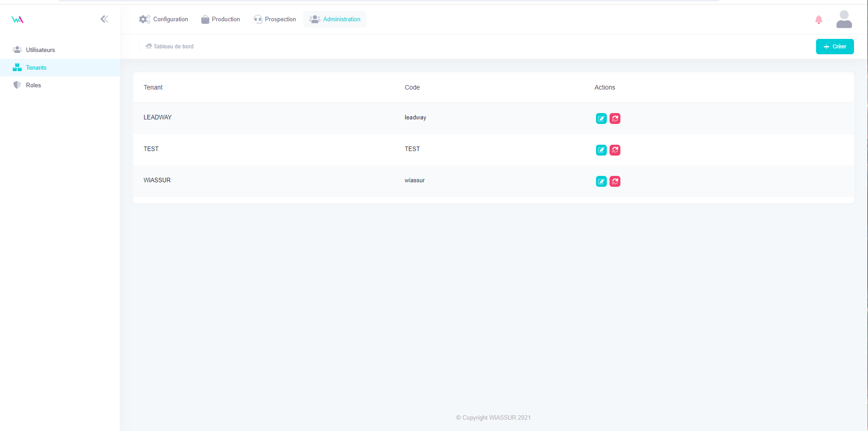The height and width of the screenshot is (431, 868).
Task: Click the Tenant column header
Action: pos(153,88)
